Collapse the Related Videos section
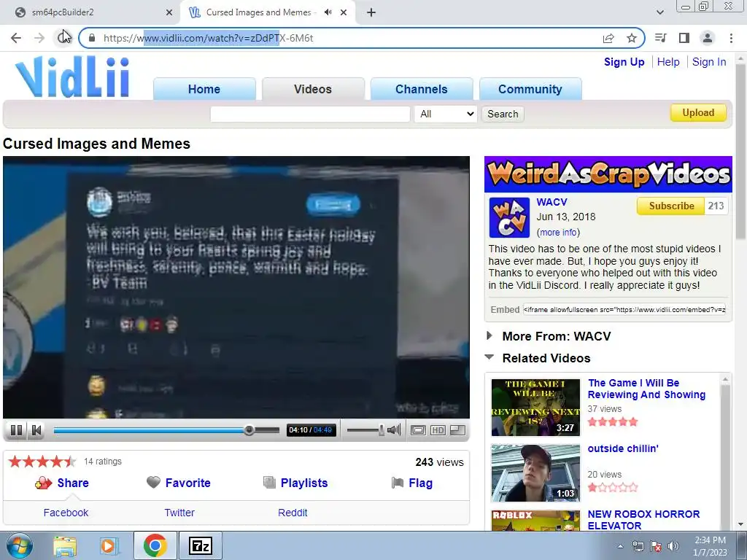The image size is (747, 560). point(546,358)
